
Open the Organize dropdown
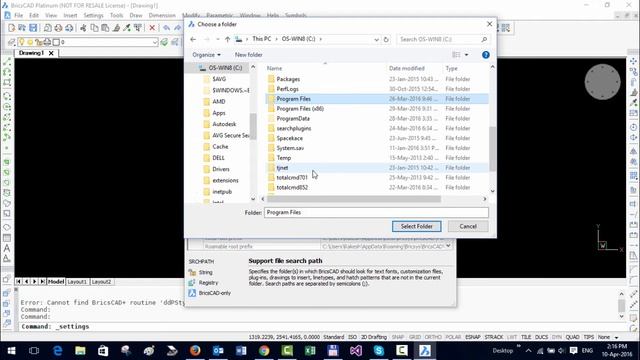(x=207, y=55)
